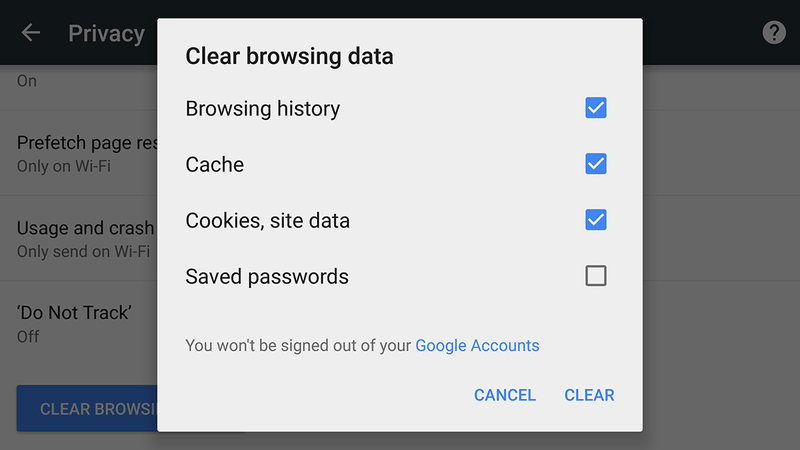Select the Cookies, site data label
This screenshot has width=800, height=450.
coord(267,221)
